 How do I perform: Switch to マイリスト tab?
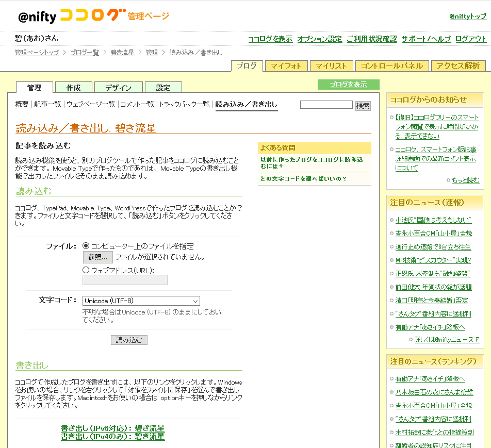tap(331, 66)
